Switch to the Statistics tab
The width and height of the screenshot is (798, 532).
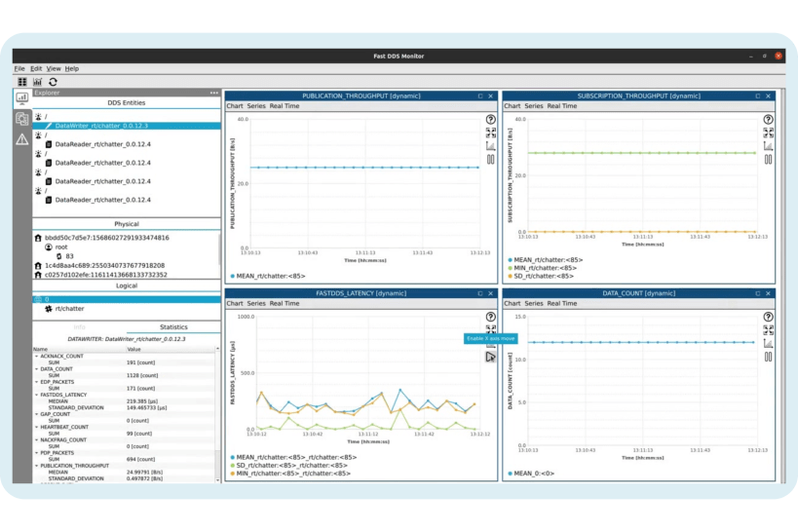(173, 327)
